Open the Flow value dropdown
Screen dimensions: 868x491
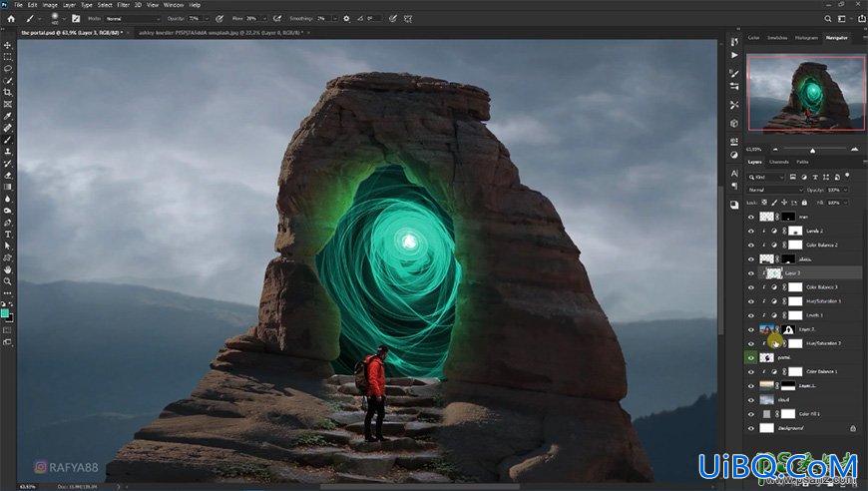265,18
